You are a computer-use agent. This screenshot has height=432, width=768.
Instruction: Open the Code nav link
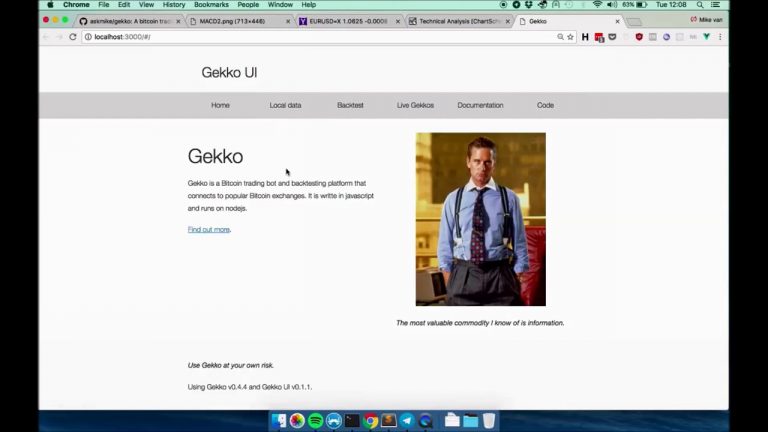[x=545, y=105]
